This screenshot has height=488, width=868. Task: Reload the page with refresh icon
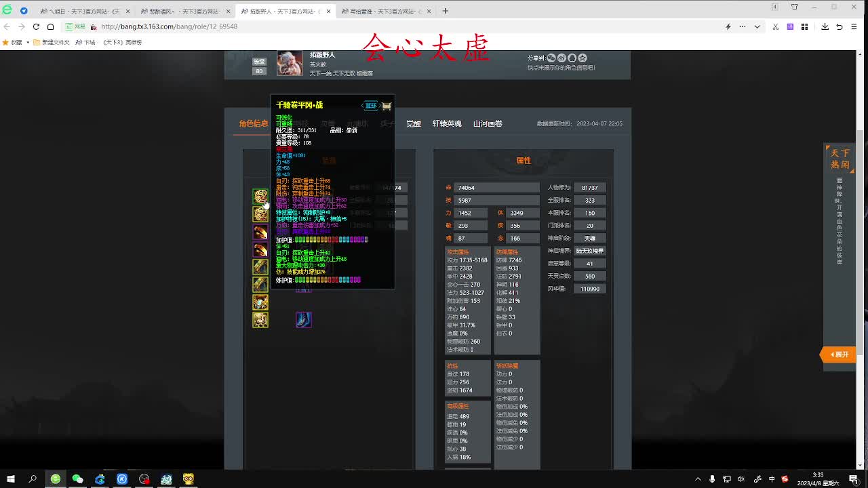36,26
